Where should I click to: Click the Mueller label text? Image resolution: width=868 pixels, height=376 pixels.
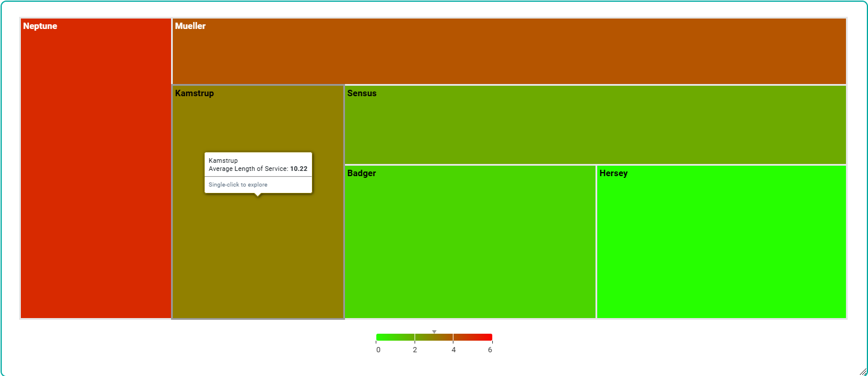pos(190,26)
